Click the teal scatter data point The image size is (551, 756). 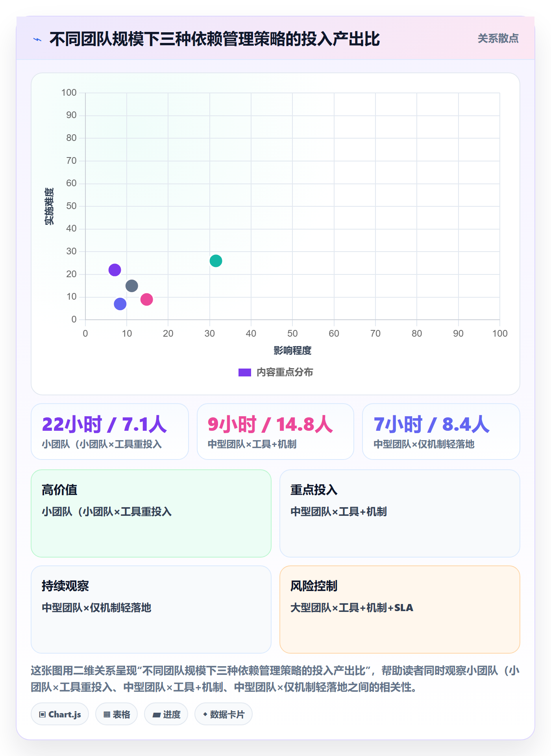(216, 261)
